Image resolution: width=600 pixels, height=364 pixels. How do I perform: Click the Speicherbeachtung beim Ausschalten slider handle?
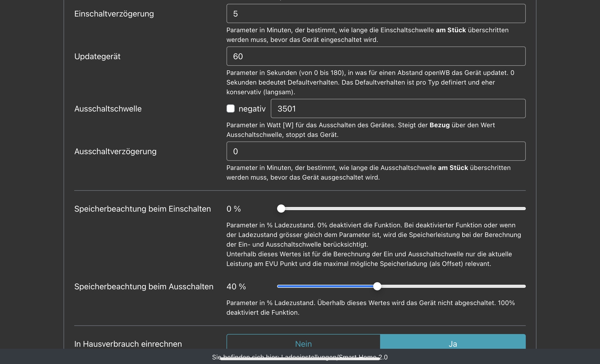(x=377, y=287)
